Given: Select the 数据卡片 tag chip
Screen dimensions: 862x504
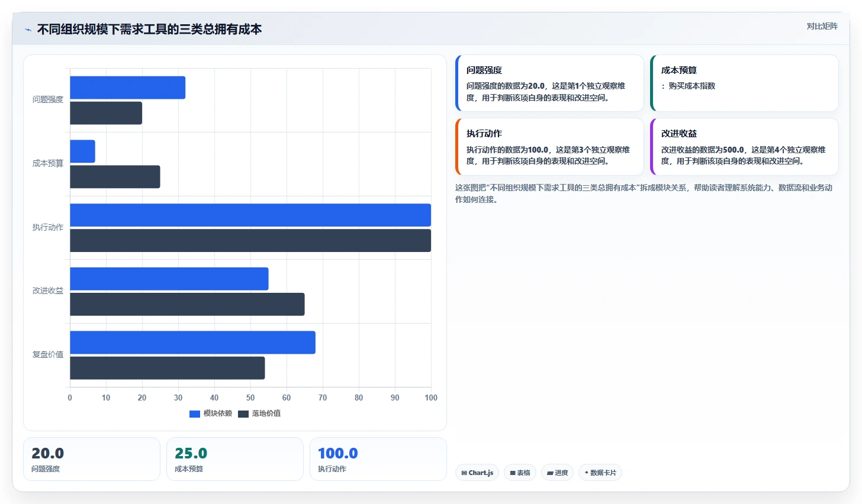Looking at the screenshot, I should [600, 473].
